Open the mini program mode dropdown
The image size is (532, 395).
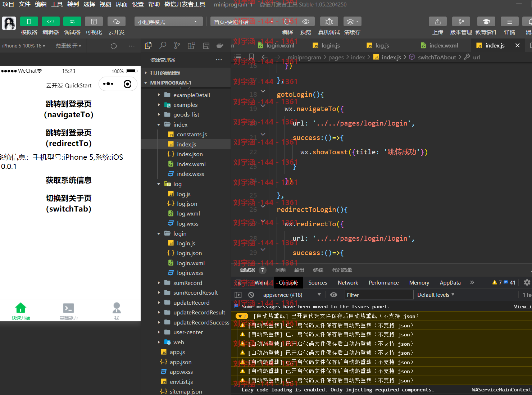[168, 22]
